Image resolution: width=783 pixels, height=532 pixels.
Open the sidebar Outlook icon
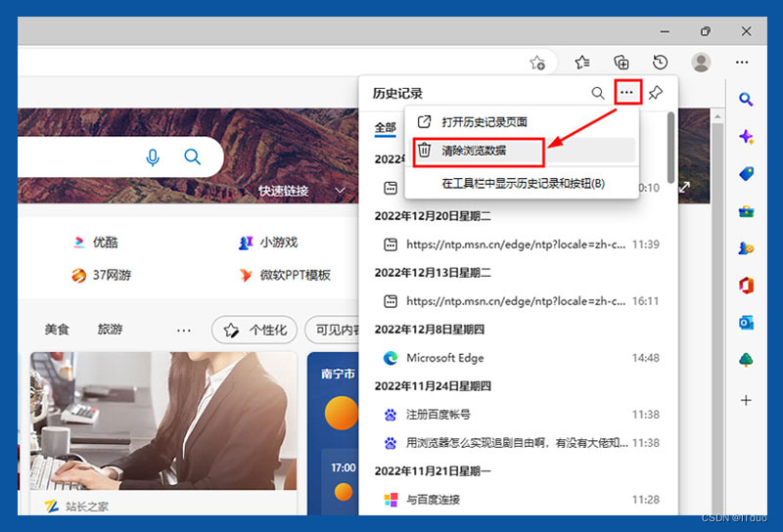tap(746, 323)
